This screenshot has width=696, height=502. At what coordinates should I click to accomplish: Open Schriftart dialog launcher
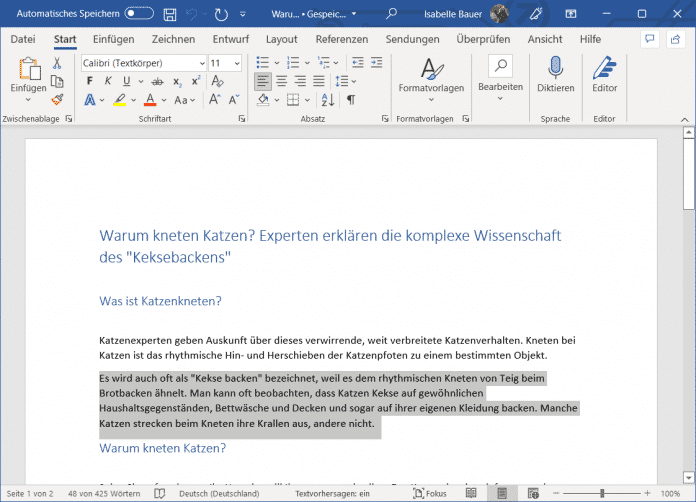pyautogui.click(x=242, y=119)
